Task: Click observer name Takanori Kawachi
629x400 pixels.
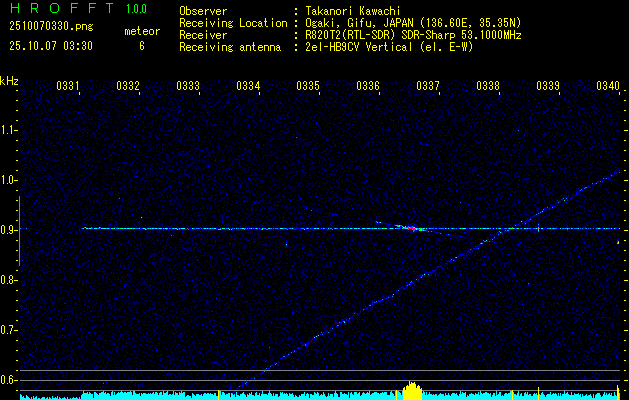Action: [x=353, y=11]
